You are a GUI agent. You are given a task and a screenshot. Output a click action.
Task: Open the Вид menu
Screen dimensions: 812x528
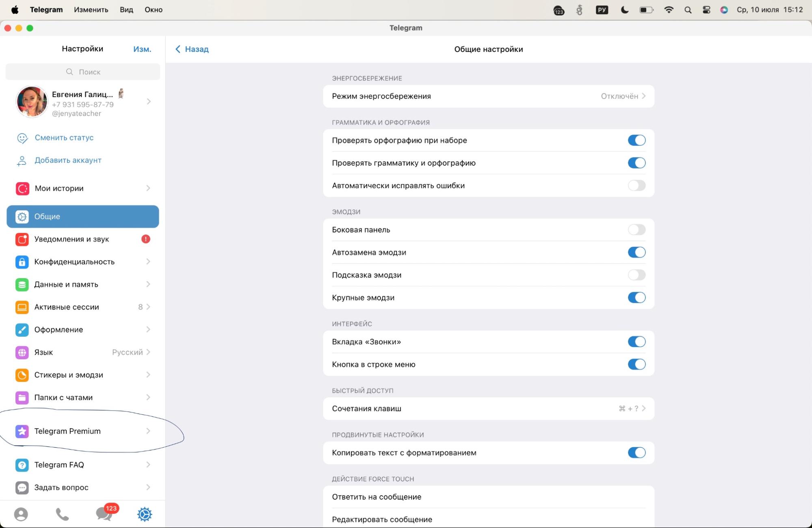coord(126,10)
